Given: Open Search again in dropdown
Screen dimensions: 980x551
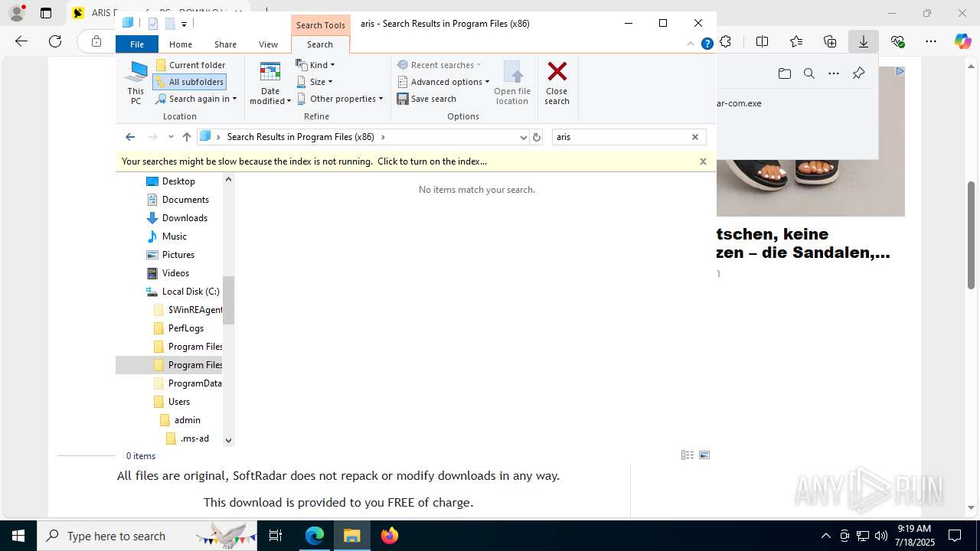Looking at the screenshot, I should (x=196, y=99).
